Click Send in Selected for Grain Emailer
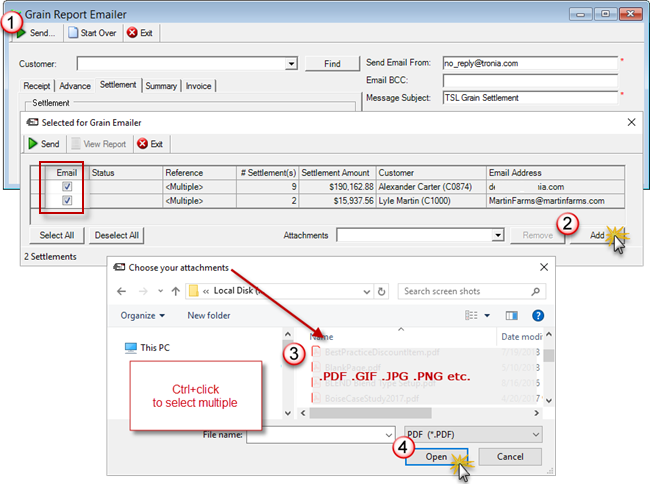This screenshot has height=484, width=650. pyautogui.click(x=44, y=144)
